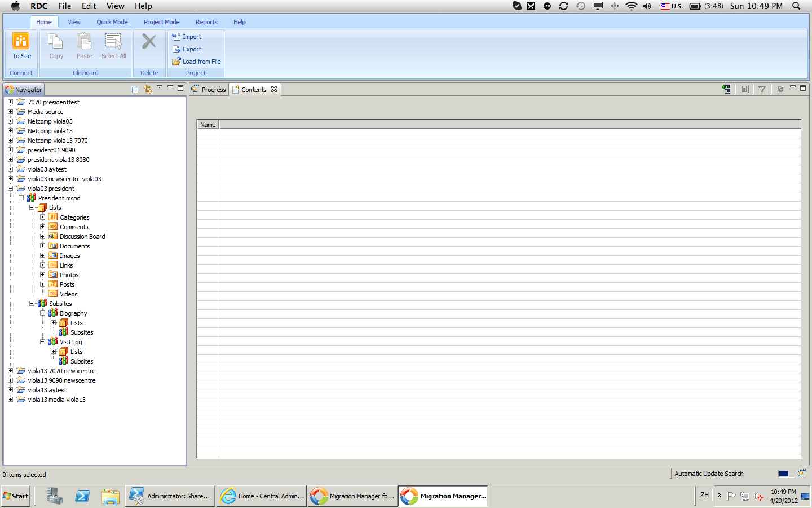The width and height of the screenshot is (812, 508).
Task: Open the File menu in menu bar
Action: point(65,6)
